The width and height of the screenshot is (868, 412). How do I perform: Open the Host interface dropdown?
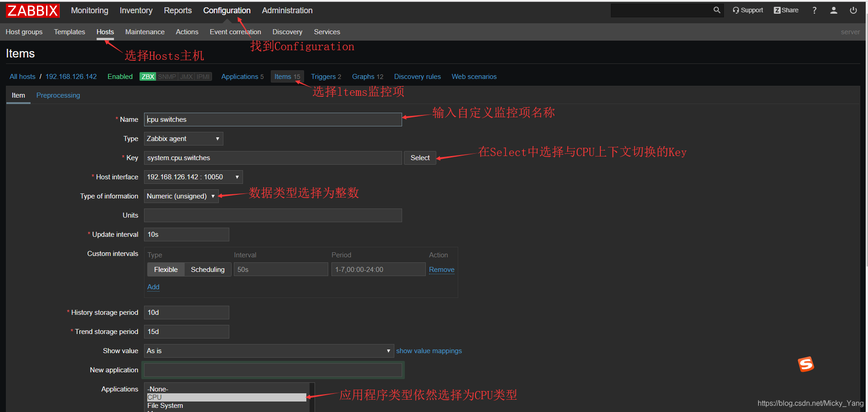click(x=193, y=177)
